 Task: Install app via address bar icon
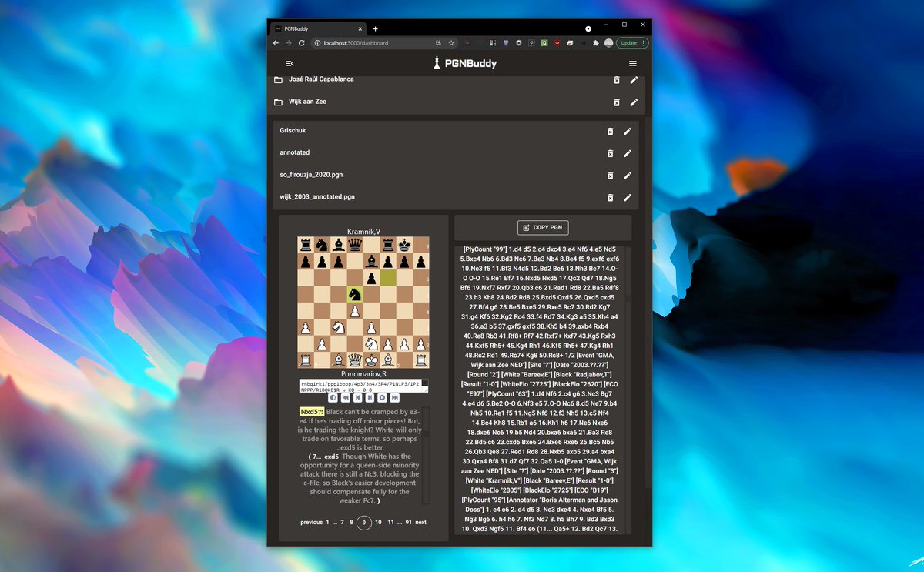pos(438,43)
